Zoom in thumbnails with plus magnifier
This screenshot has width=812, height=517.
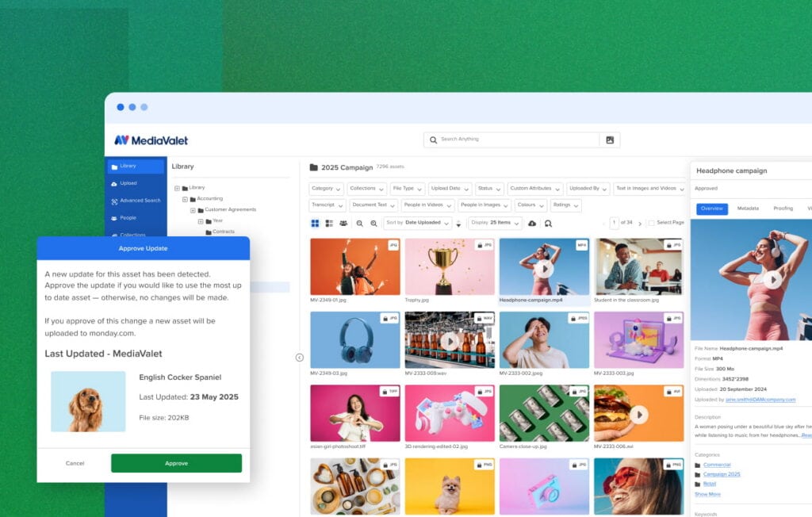[x=374, y=224]
